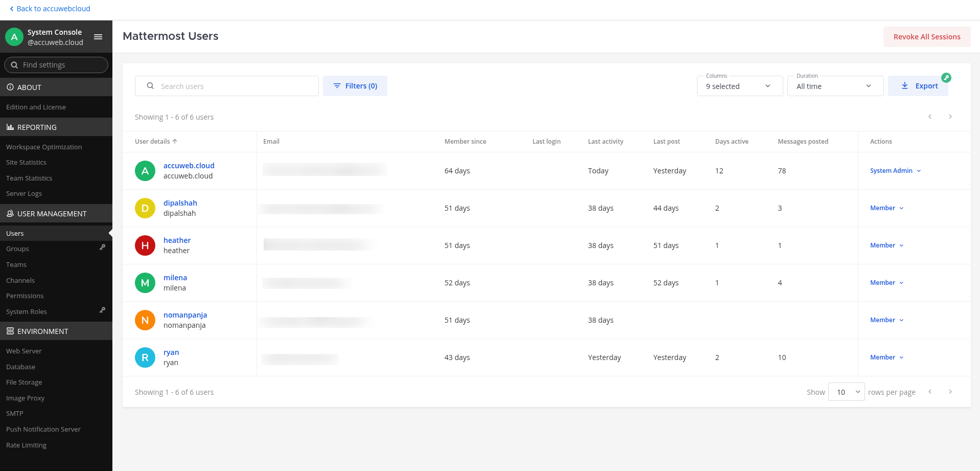The height and width of the screenshot is (471, 980).
Task: Open the Permissions section in the sidebar
Action: coord(25,296)
